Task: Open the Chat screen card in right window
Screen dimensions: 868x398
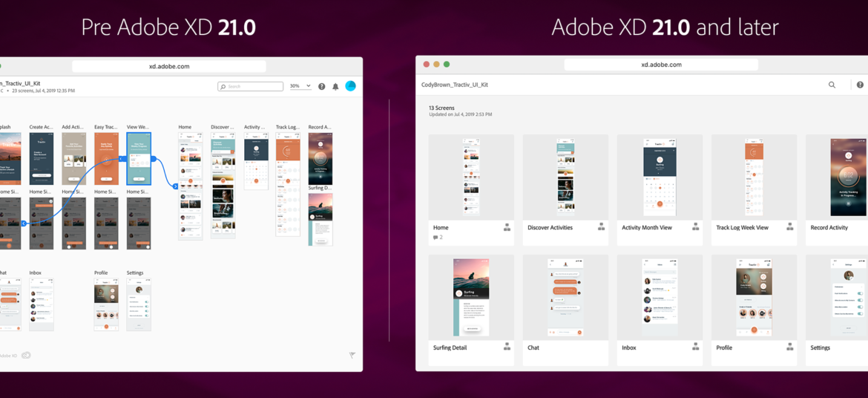Action: click(x=566, y=310)
